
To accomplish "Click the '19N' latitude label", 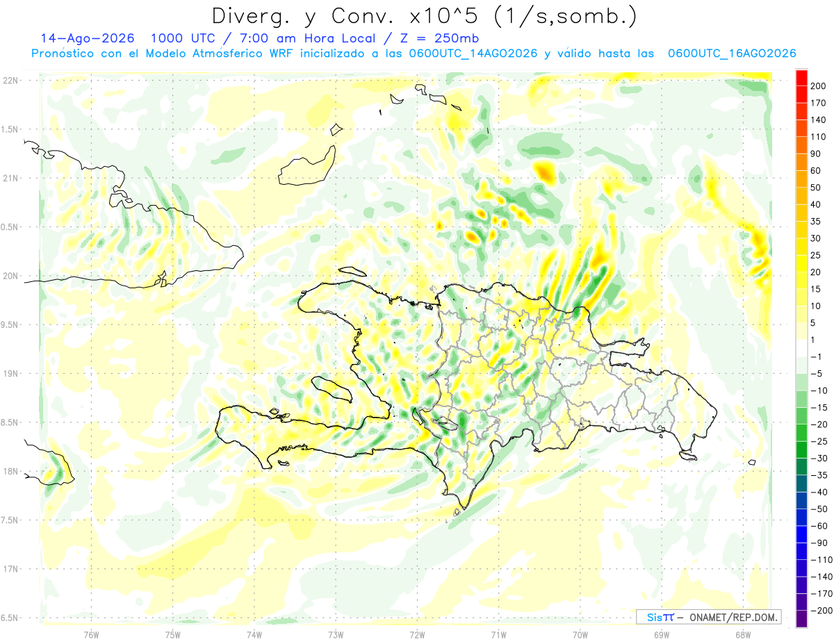I will 10,374.
